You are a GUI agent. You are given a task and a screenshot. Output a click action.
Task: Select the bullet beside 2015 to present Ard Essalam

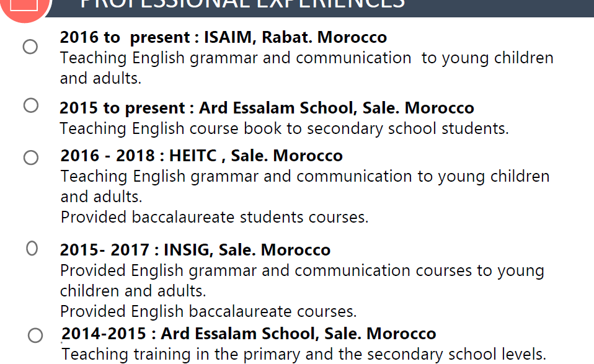[31, 105]
